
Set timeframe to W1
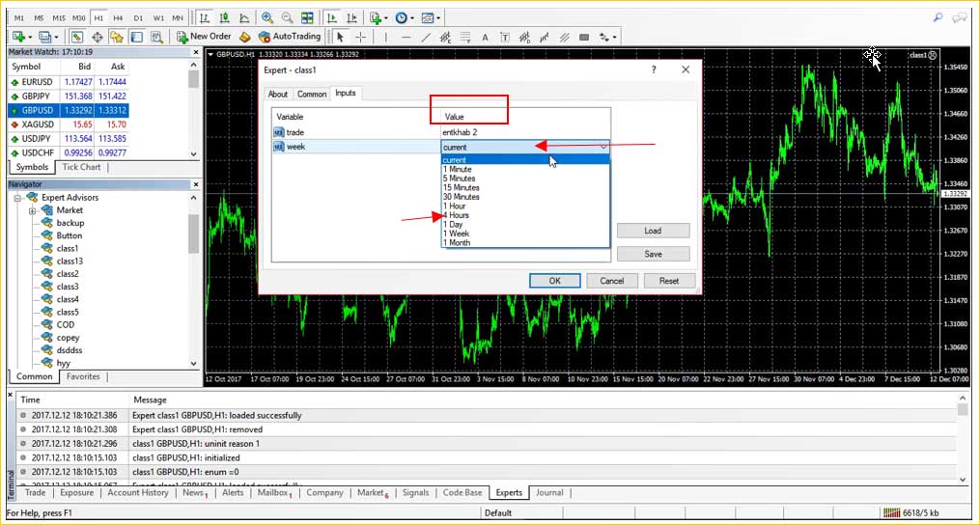click(x=158, y=18)
